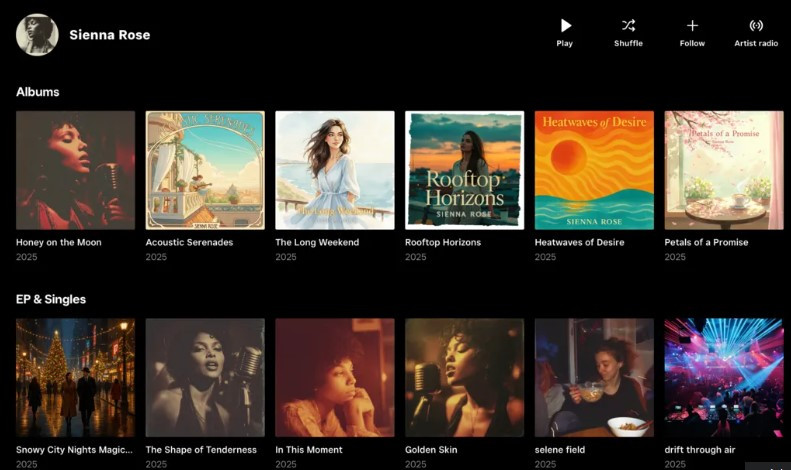Screen dimensions: 791x470
Task: Click the Play icon
Action: point(565,26)
